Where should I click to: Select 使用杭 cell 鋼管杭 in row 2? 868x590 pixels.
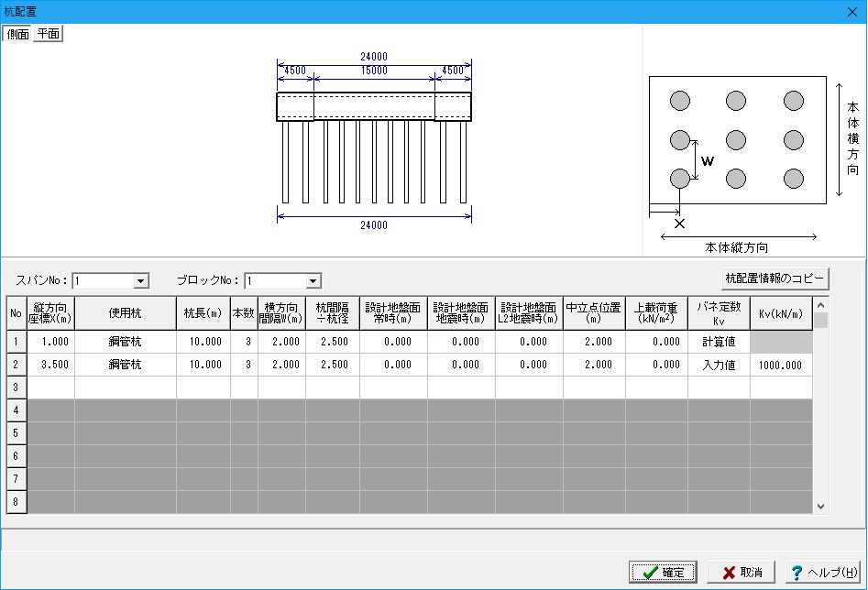coord(125,365)
